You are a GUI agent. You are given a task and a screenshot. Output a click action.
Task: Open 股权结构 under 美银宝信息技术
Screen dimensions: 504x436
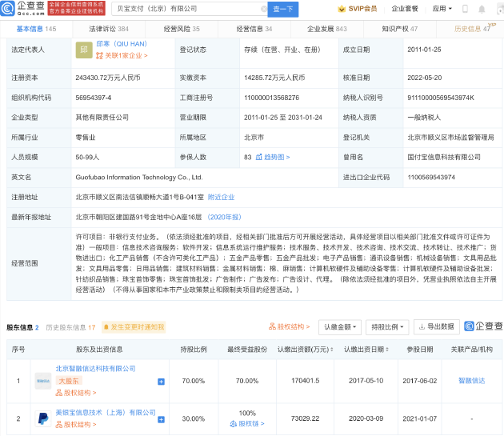76,425
